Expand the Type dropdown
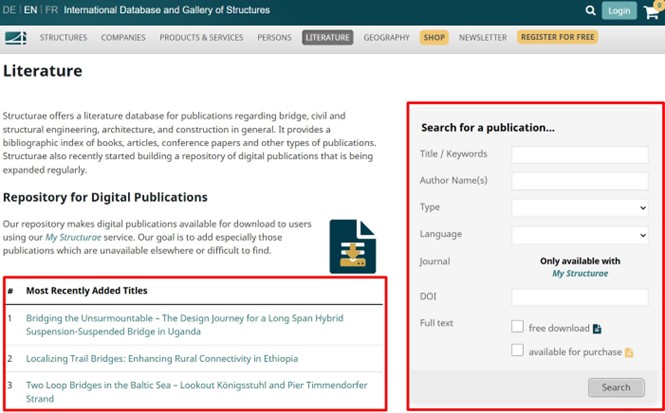This screenshot has width=665, height=413. 579,208
